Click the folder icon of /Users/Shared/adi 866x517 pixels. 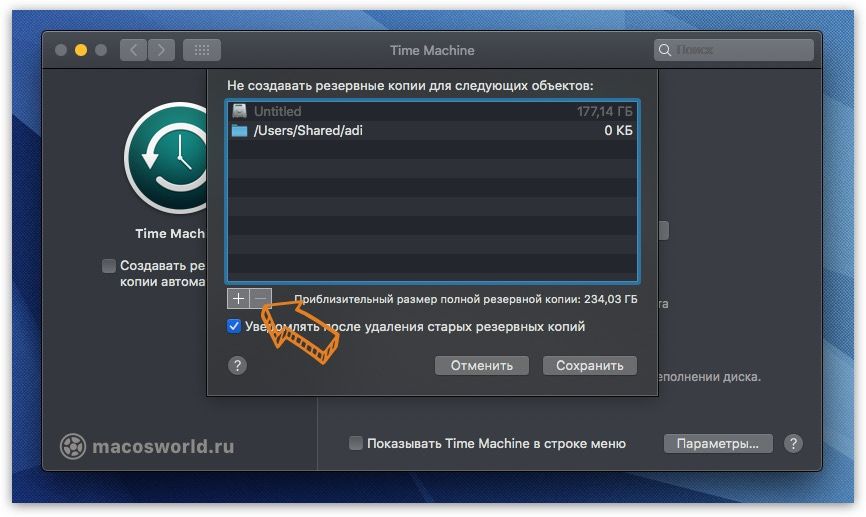pos(239,130)
